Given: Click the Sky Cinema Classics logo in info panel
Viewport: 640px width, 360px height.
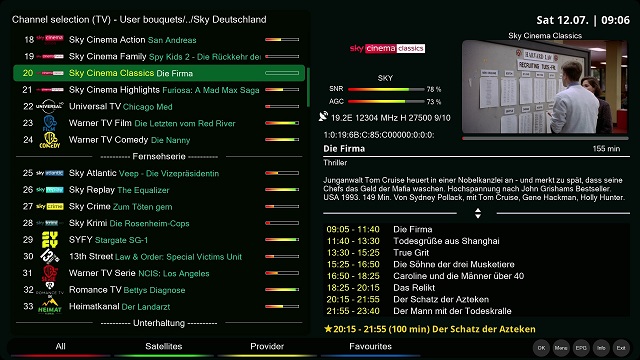Looking at the screenshot, I should pos(387,48).
